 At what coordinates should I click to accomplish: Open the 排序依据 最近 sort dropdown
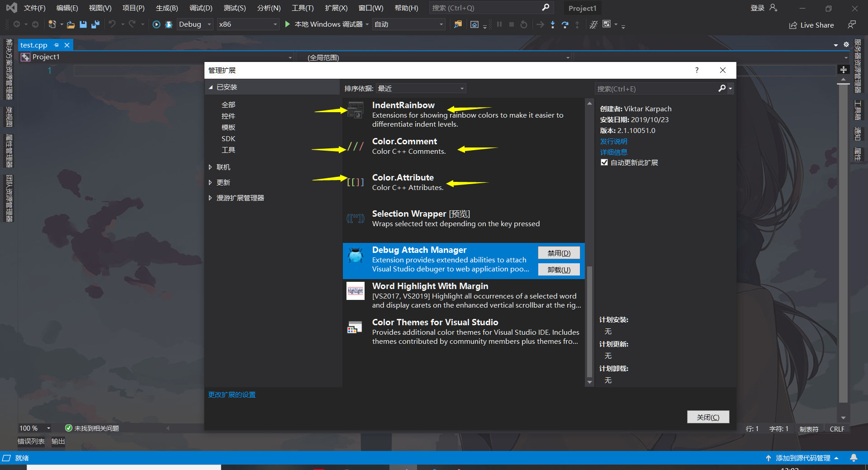tap(461, 88)
